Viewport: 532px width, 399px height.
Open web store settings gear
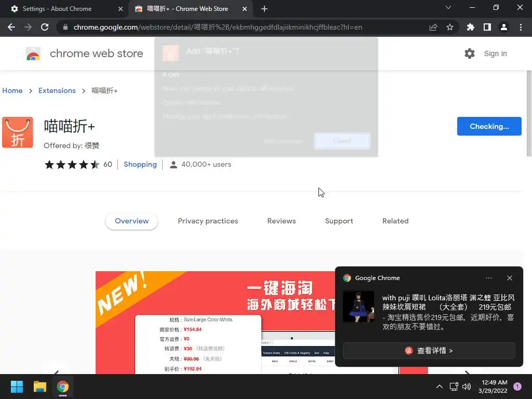tap(470, 54)
